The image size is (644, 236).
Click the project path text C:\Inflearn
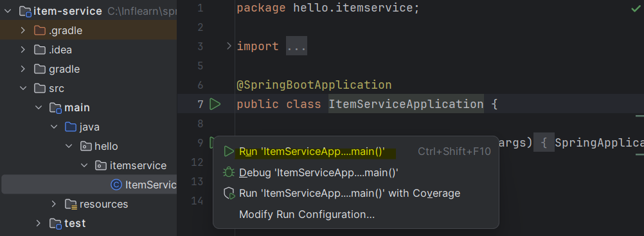141,12
